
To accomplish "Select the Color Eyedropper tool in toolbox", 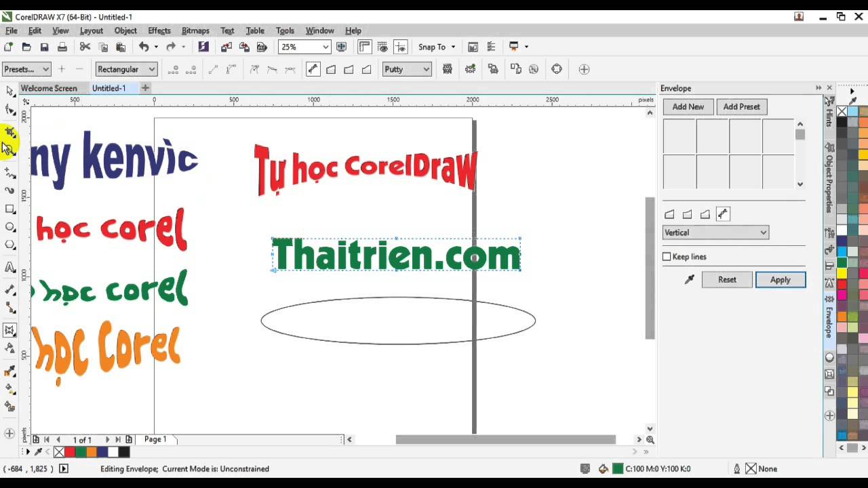I will point(9,371).
